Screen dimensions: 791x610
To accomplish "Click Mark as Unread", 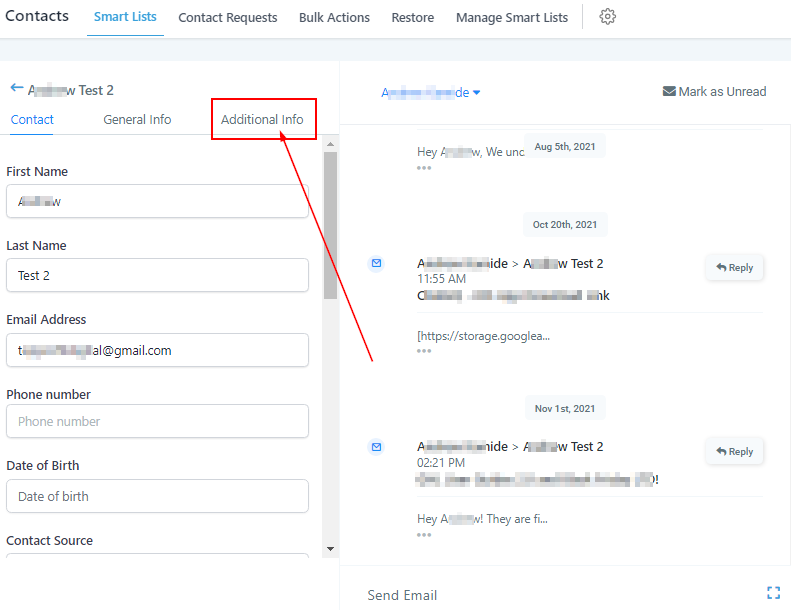I will coord(714,91).
